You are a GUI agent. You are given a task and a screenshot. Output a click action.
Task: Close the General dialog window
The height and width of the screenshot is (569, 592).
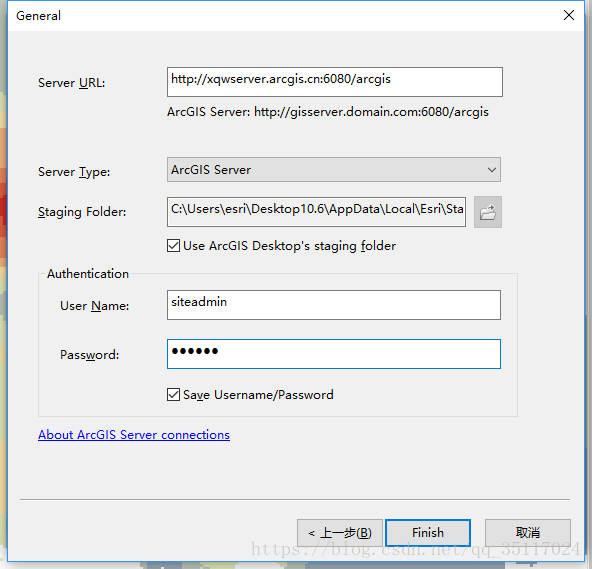(569, 15)
